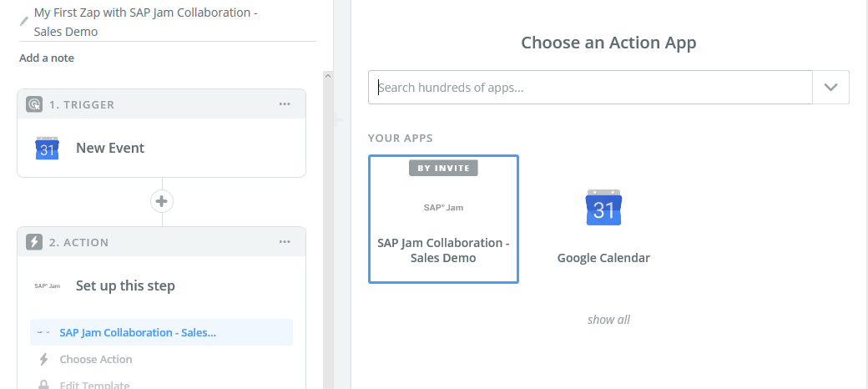
Task: Click the lightning icon next to Choose Action
Action: [x=43, y=359]
